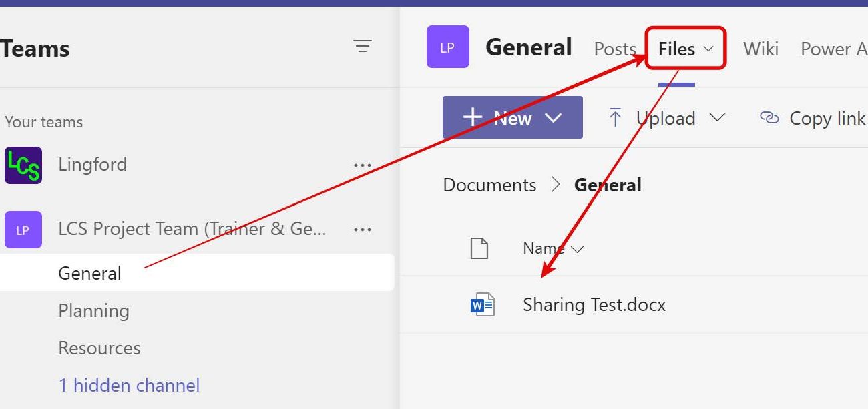Click the Upload button label

[666, 118]
